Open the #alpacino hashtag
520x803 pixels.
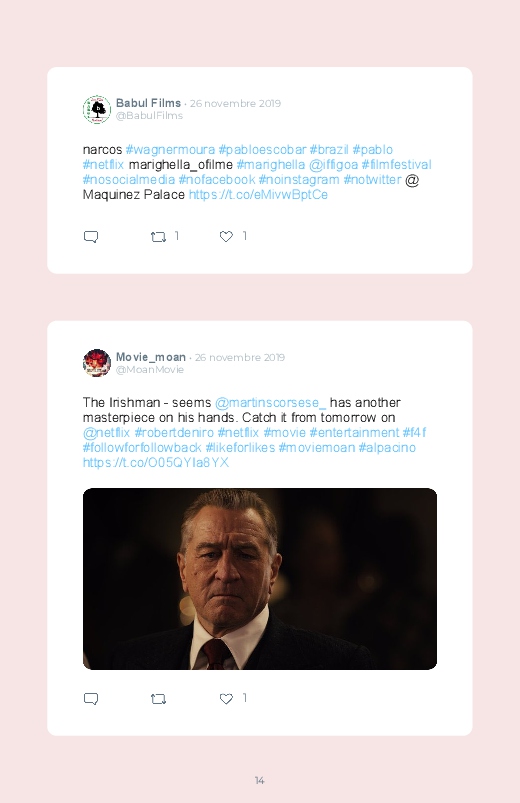tap(387, 448)
